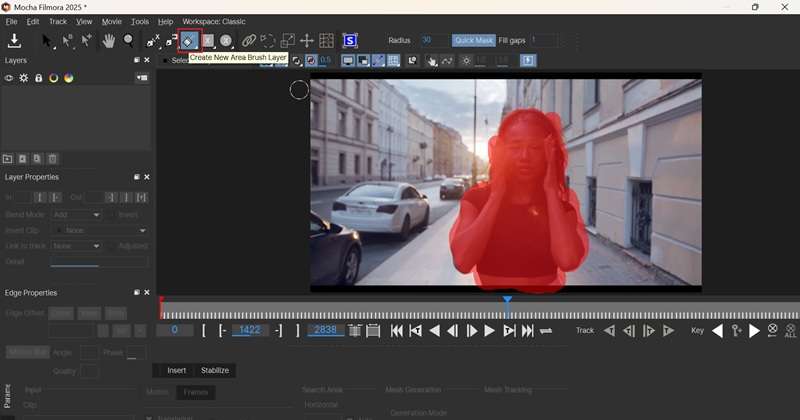
Task: Close the Layer Properties panel
Action: [x=147, y=177]
